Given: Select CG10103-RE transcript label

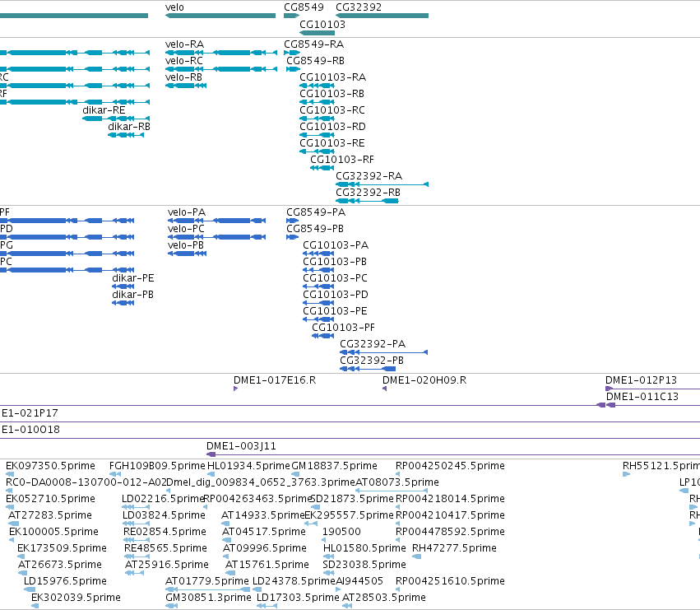Looking at the screenshot, I should click(332, 143).
